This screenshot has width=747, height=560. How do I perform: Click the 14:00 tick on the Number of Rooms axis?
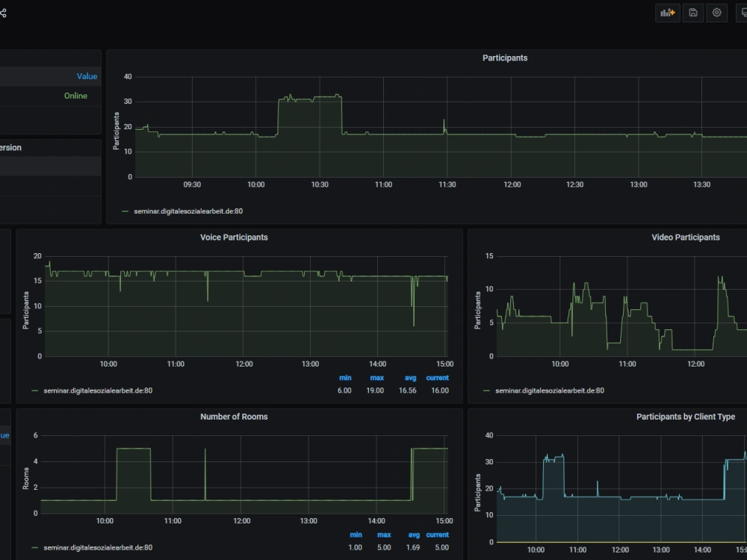(x=376, y=521)
